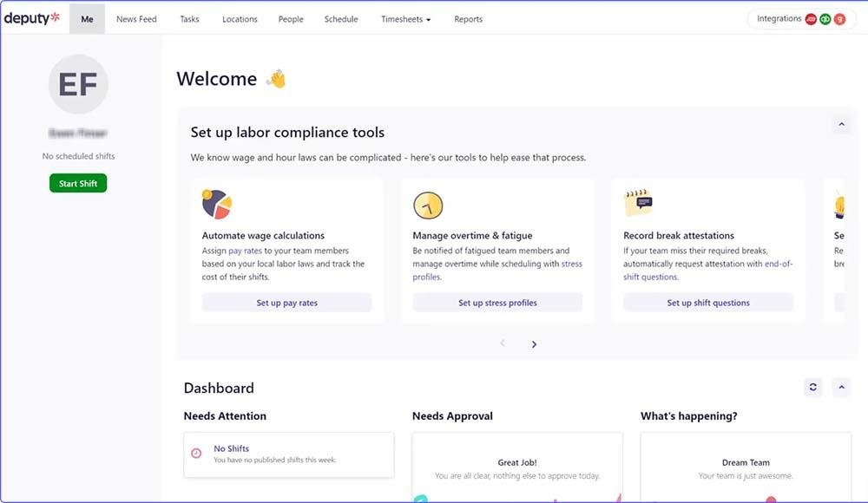868x503 pixels.
Task: Click the blurred user name under avatar
Action: [x=78, y=133]
